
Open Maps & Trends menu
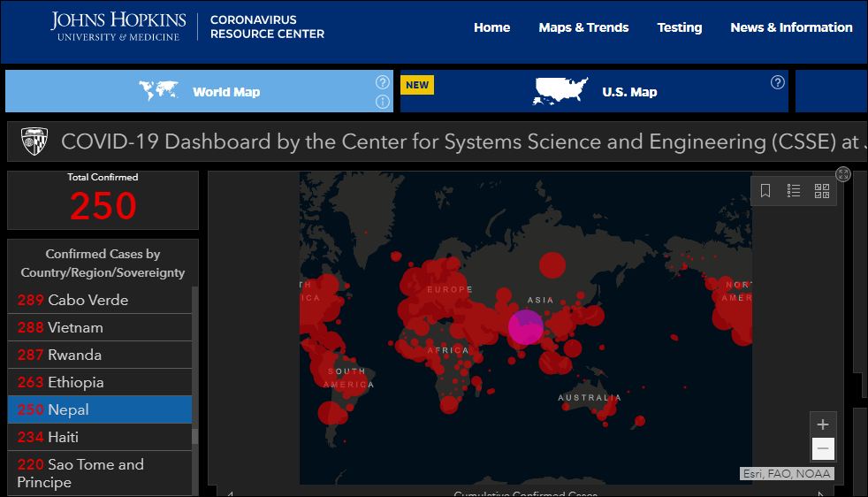[x=583, y=27]
